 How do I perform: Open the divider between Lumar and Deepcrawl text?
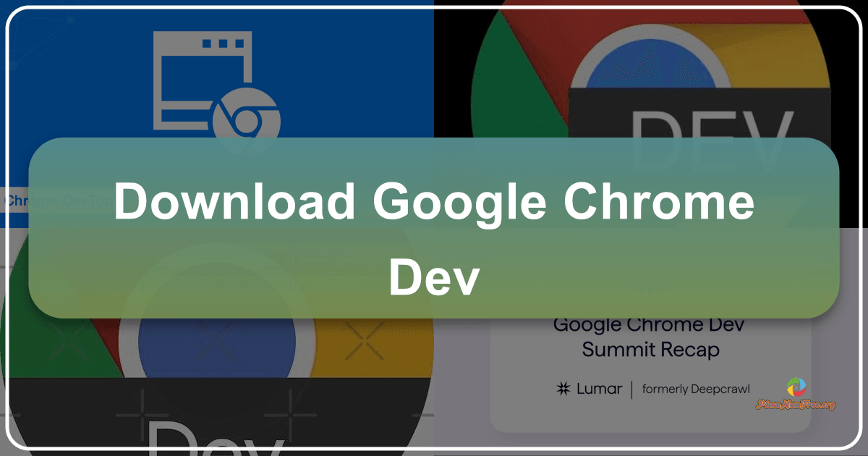pyautogui.click(x=631, y=389)
